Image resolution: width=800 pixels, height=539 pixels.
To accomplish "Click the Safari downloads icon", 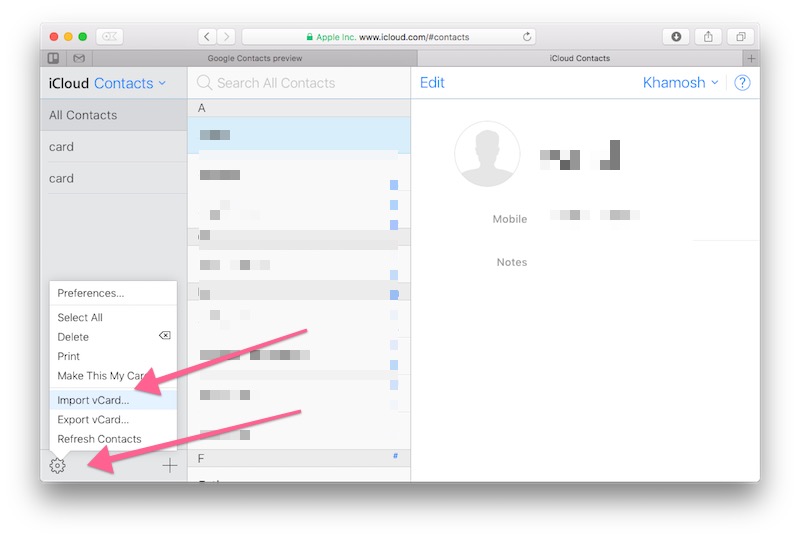I will 676,37.
